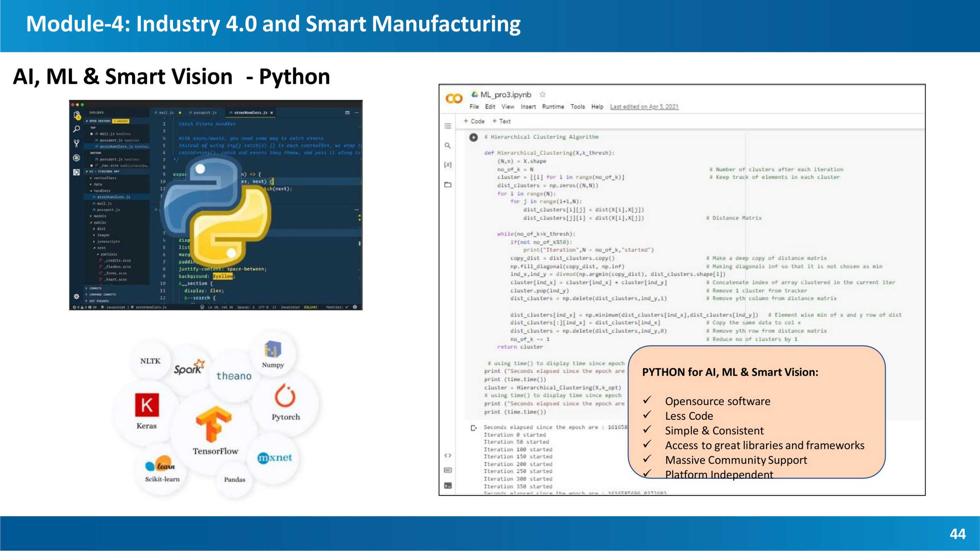
Task: Open VS Code Extensions activity icon
Action: 77,172
